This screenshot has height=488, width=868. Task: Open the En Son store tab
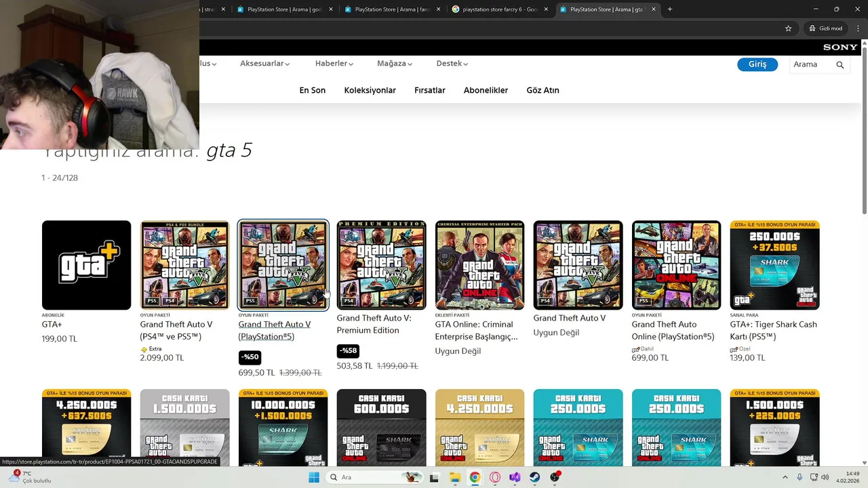click(313, 90)
